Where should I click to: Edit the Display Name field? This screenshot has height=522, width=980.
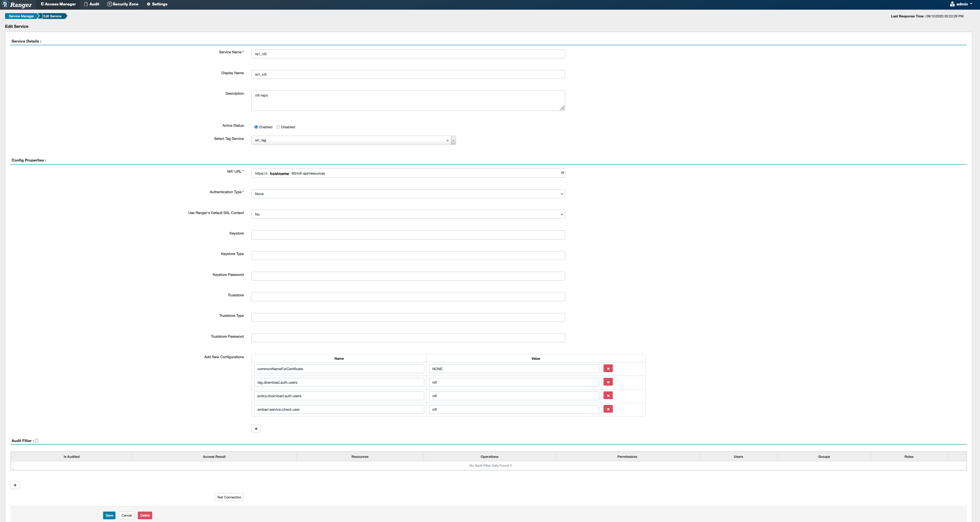coord(408,75)
